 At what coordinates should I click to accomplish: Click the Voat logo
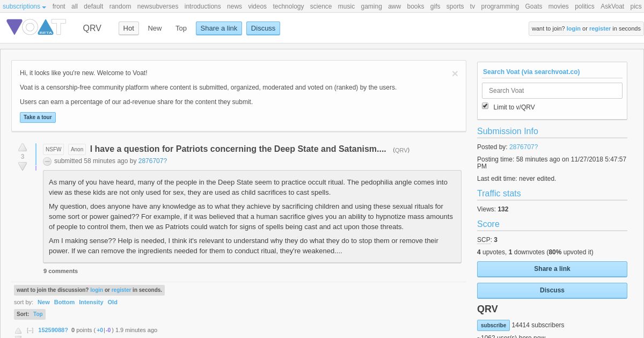point(36,27)
